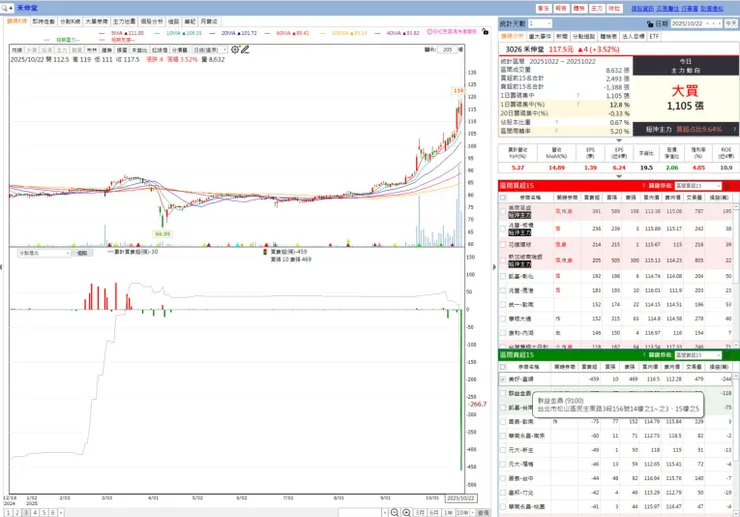740x517 pixels.
Task: Open 關鍵券商 dropdown in green sell header
Action: (698, 355)
